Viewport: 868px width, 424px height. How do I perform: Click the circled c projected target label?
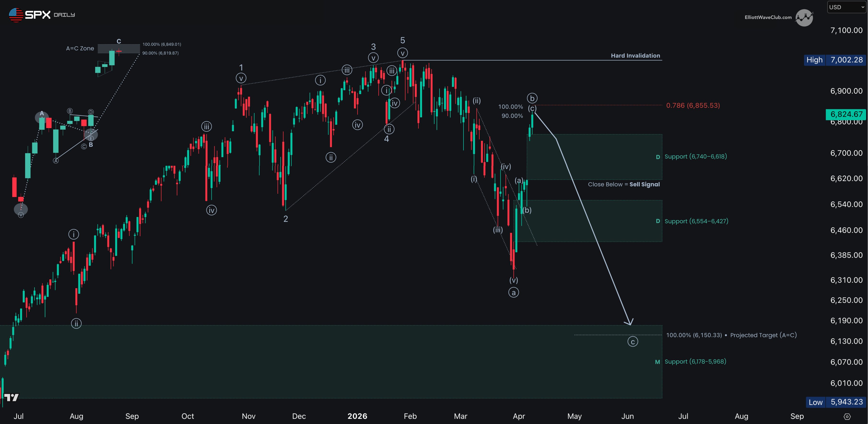[x=633, y=342]
